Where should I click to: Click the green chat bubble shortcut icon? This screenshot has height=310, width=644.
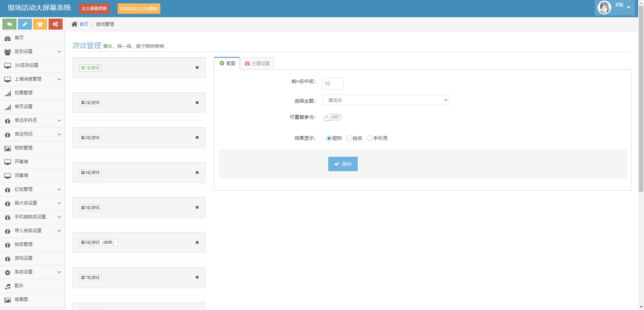10,24
